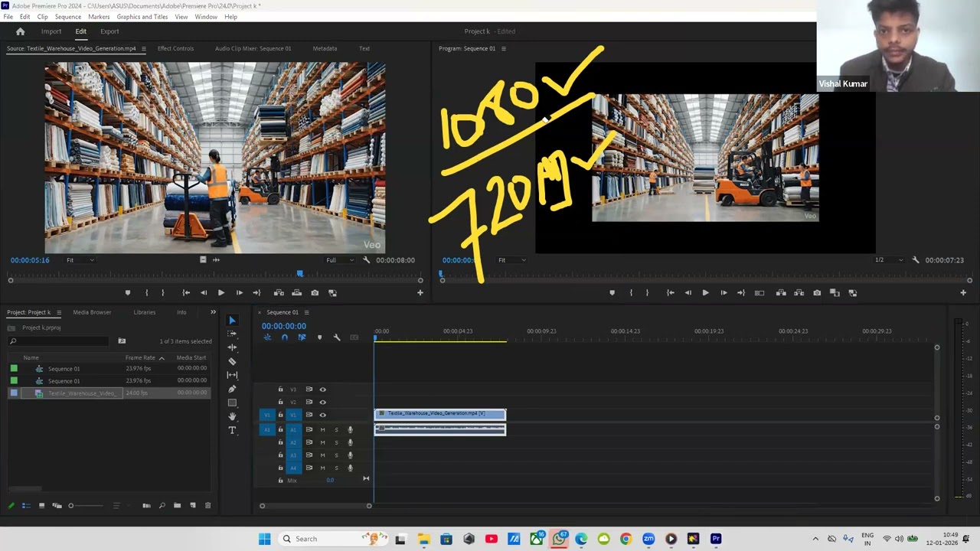Expand hidden panel tabs with double chevron

213,312
